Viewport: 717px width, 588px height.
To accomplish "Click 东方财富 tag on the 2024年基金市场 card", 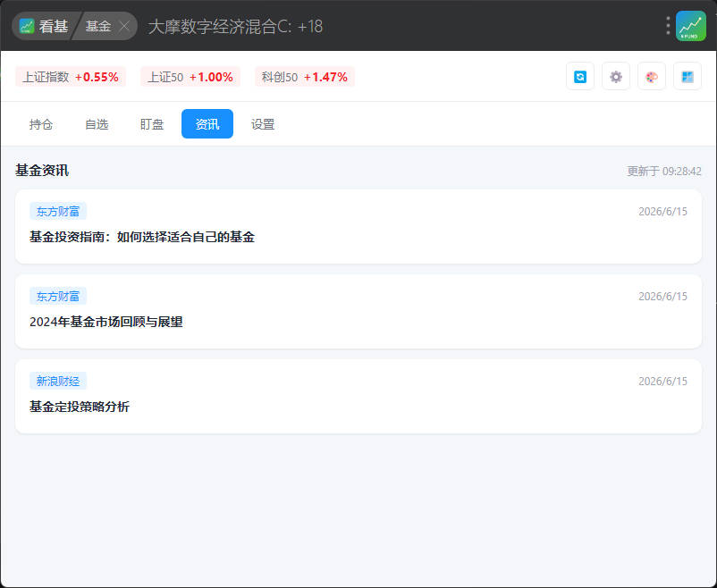I will pos(58,297).
